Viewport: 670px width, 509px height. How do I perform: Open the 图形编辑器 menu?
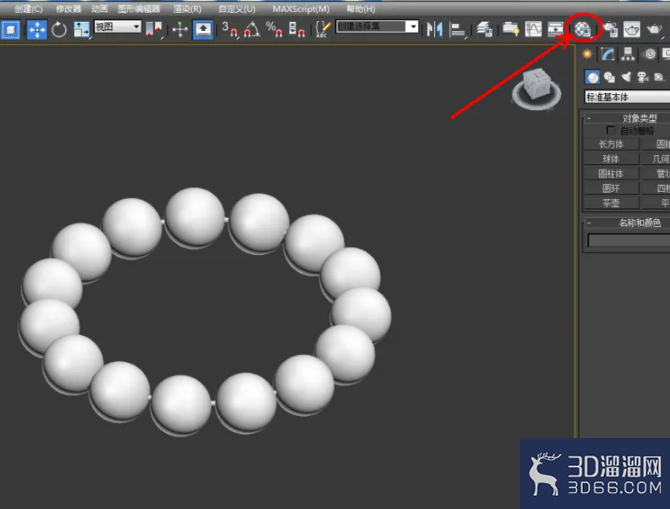139,9
